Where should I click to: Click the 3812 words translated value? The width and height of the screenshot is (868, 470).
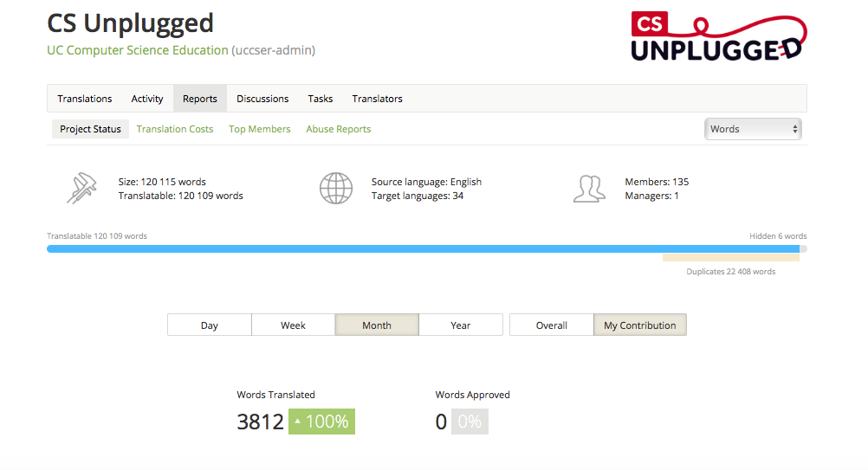pyautogui.click(x=260, y=422)
